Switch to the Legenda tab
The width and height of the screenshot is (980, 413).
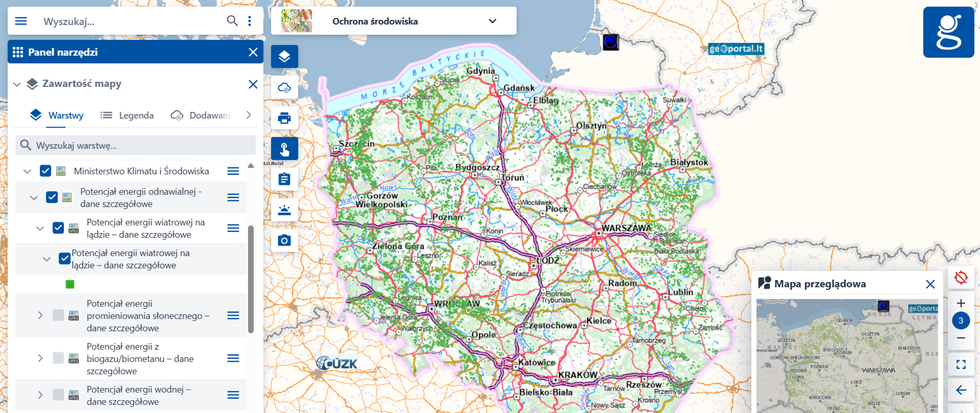point(127,116)
